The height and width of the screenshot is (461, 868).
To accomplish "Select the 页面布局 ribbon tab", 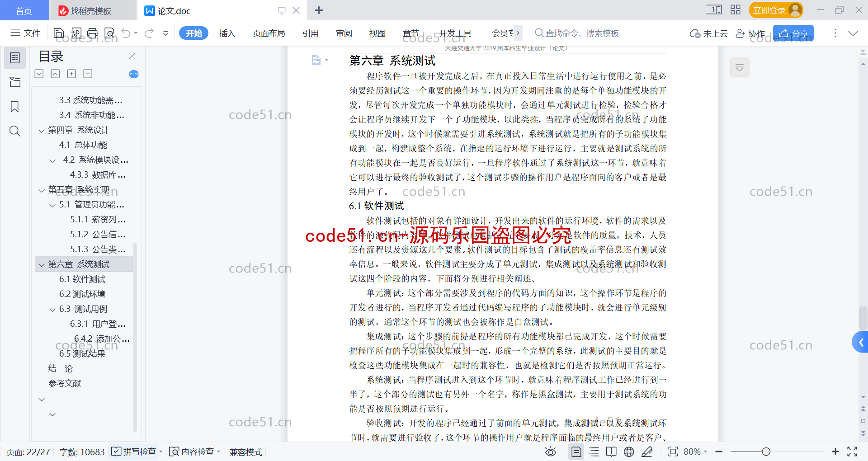I will coord(269,33).
